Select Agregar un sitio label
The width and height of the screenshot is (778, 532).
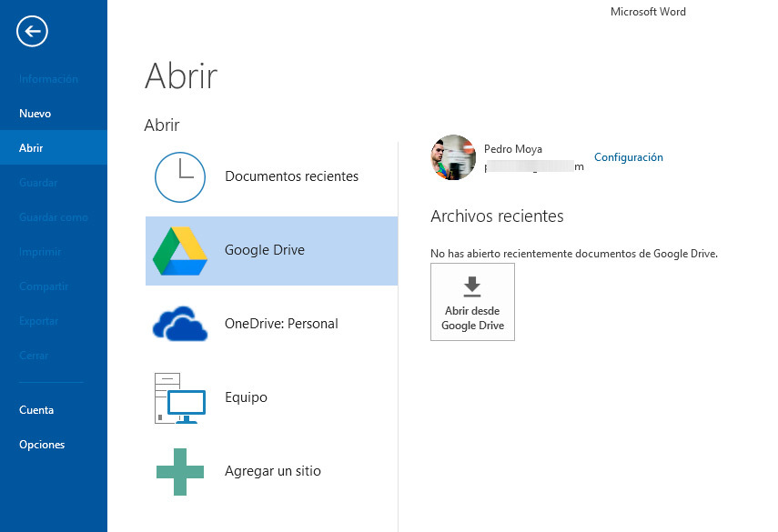coord(272,471)
